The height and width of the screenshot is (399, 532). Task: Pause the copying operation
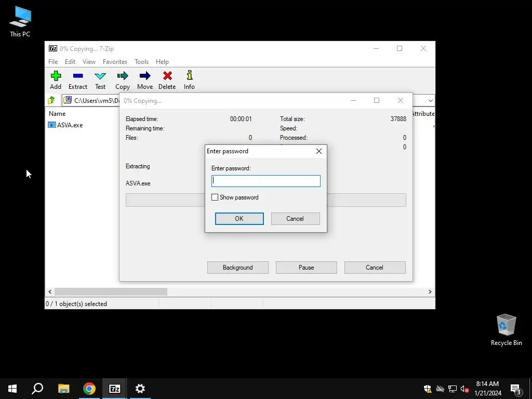[307, 268]
